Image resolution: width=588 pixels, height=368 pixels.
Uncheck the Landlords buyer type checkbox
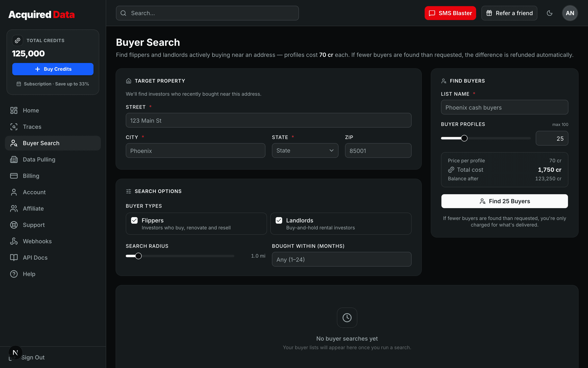tap(279, 220)
